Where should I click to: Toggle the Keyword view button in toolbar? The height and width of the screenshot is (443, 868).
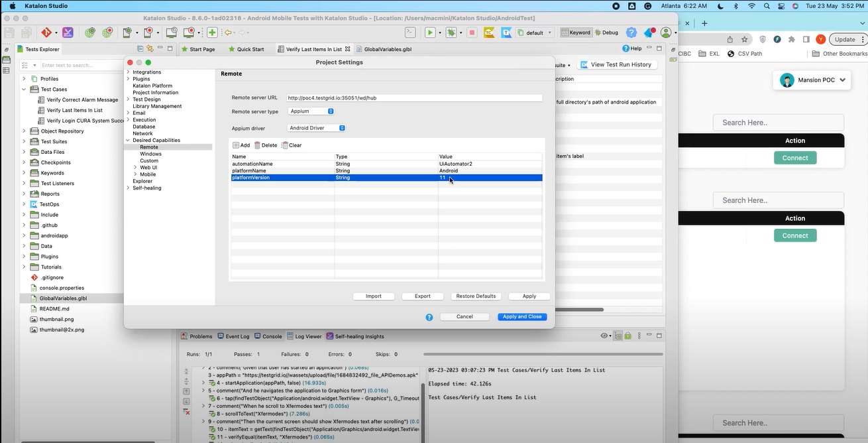pyautogui.click(x=576, y=32)
